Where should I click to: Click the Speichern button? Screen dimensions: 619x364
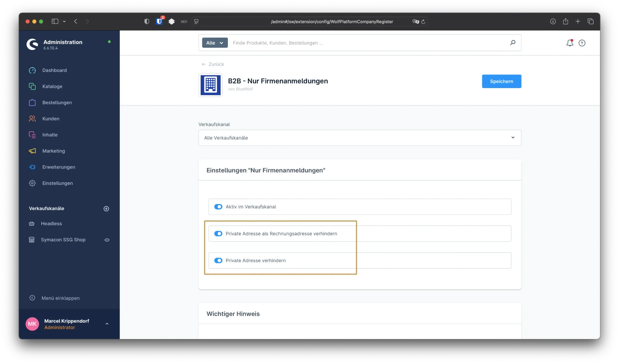(501, 81)
